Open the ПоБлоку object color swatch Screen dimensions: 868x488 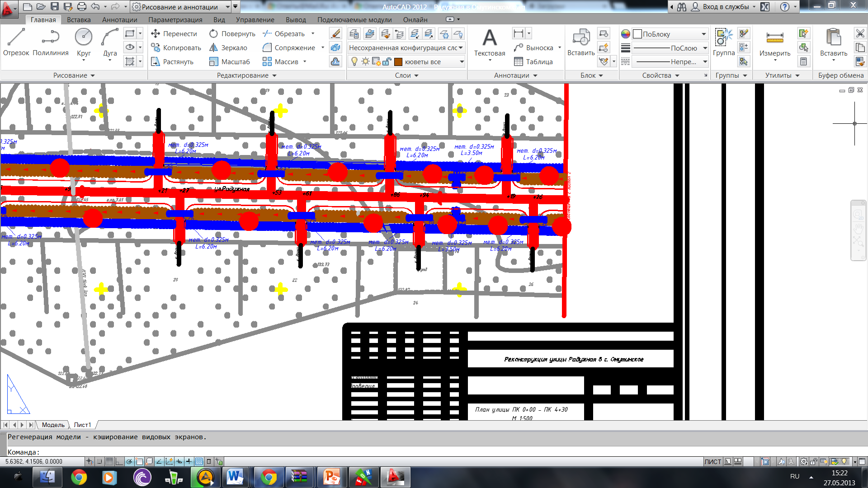click(x=637, y=34)
